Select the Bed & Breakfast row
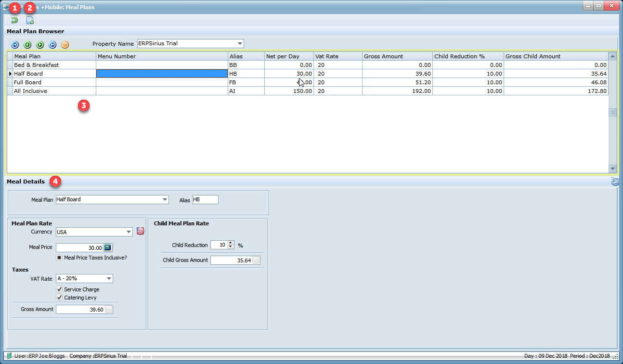The width and height of the screenshot is (623, 364). [308, 65]
